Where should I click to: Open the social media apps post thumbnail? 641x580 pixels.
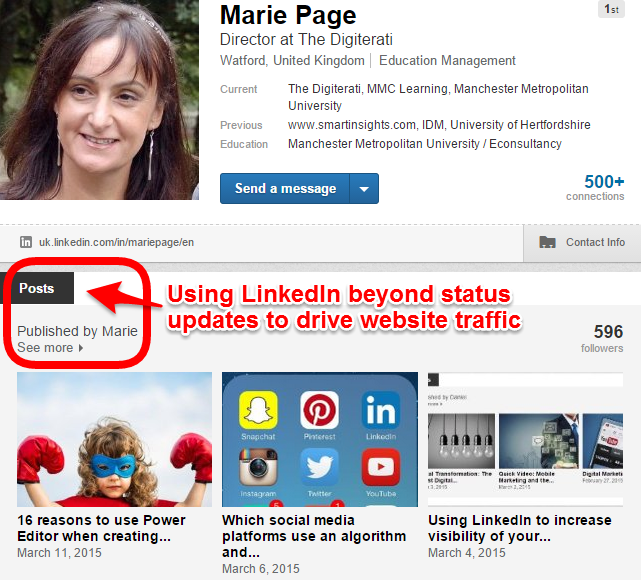point(320,439)
